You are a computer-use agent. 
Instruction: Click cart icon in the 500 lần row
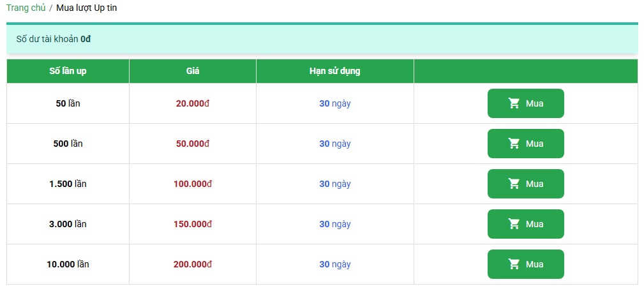(x=514, y=144)
